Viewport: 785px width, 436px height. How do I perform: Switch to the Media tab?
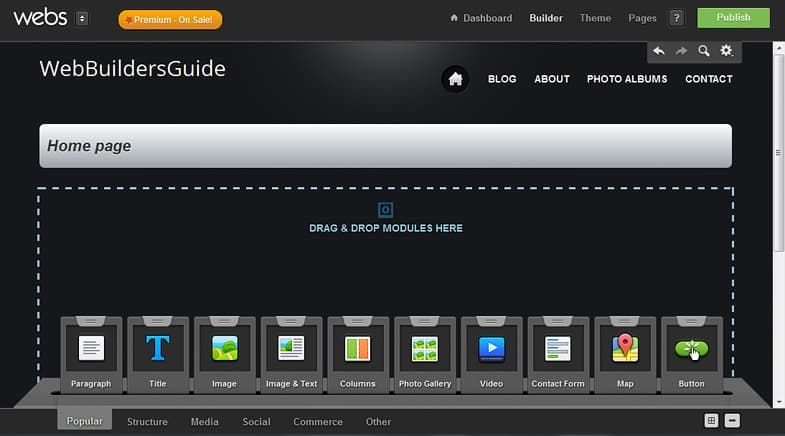pyautogui.click(x=204, y=421)
